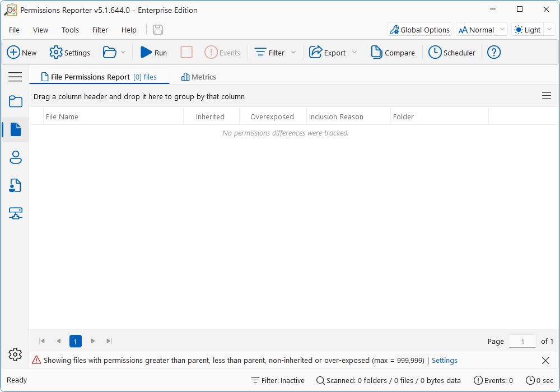Open the Tools menu
The image size is (560, 392).
[x=69, y=30]
